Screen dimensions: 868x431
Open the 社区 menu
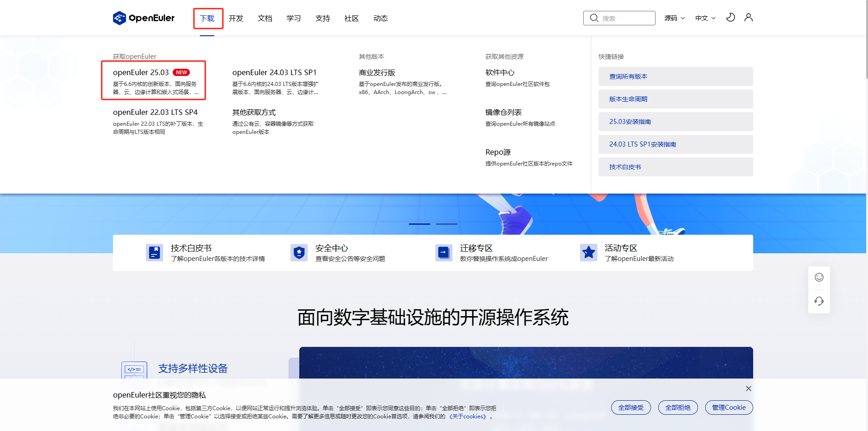[x=352, y=18]
